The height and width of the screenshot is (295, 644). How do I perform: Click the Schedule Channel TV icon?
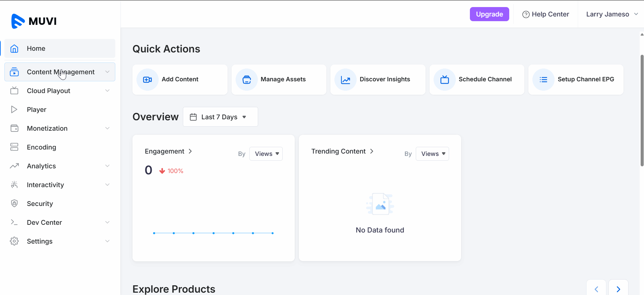click(444, 80)
